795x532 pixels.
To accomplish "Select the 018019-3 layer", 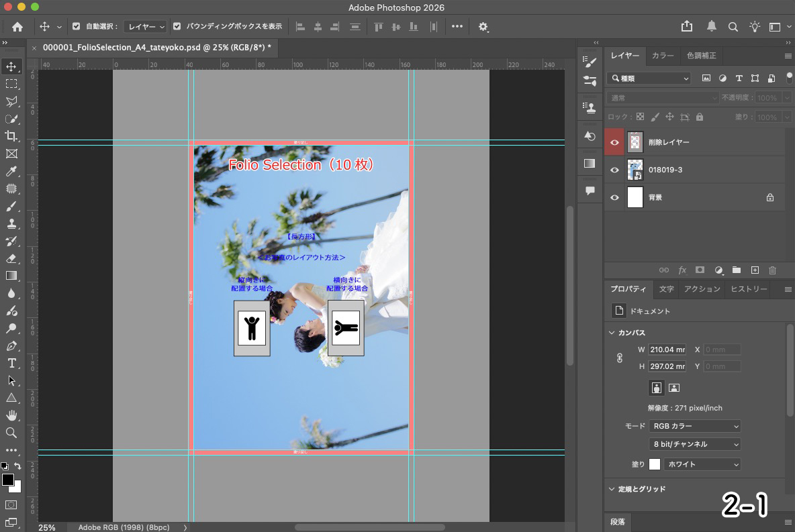I will (x=698, y=170).
